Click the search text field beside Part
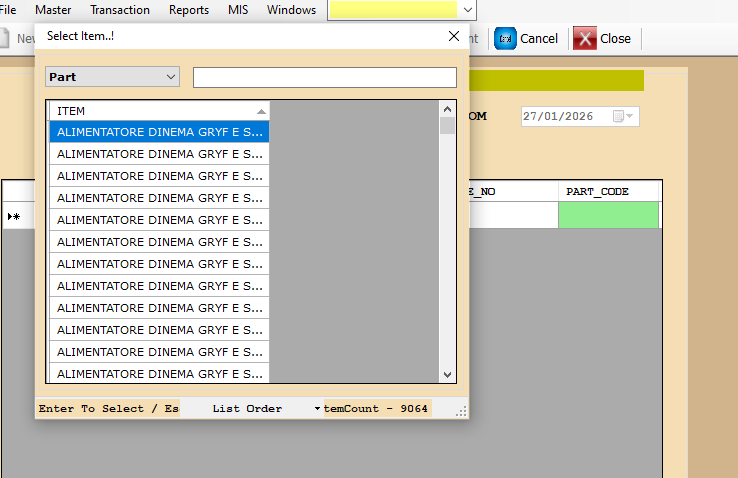The height and width of the screenshot is (478, 738). (x=324, y=77)
